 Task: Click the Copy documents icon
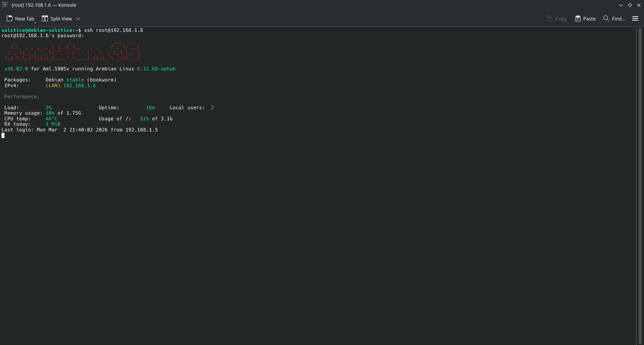coord(549,19)
